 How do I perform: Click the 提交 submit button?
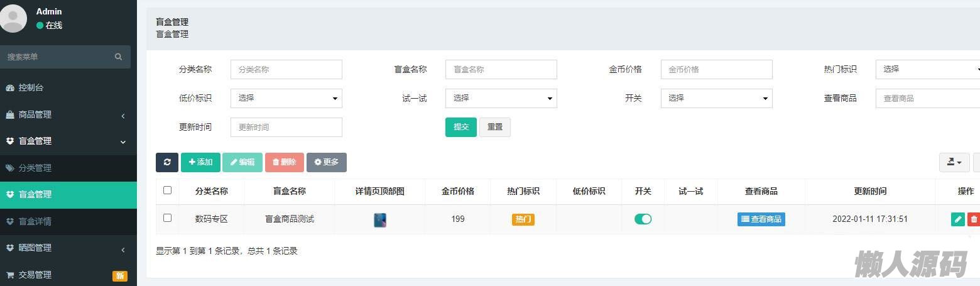coord(461,127)
